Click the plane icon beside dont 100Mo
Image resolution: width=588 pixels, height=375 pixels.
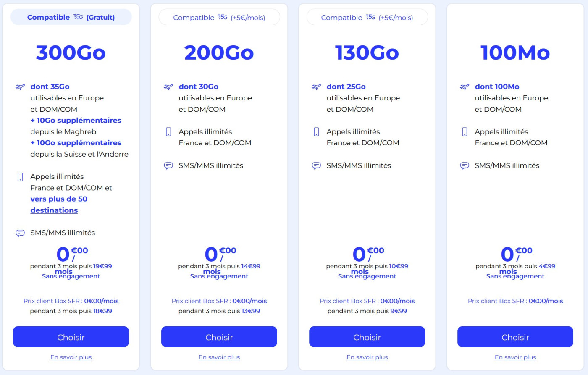(x=464, y=87)
